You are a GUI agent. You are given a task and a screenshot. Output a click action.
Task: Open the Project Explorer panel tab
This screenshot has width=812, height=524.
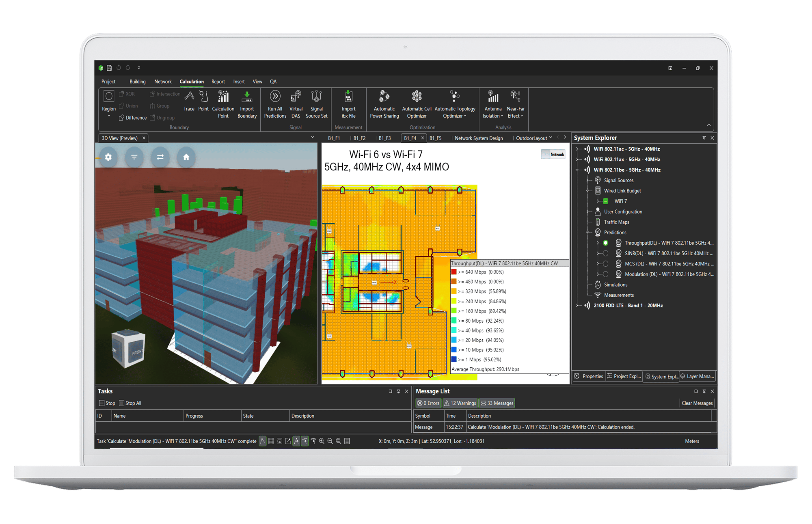point(624,376)
